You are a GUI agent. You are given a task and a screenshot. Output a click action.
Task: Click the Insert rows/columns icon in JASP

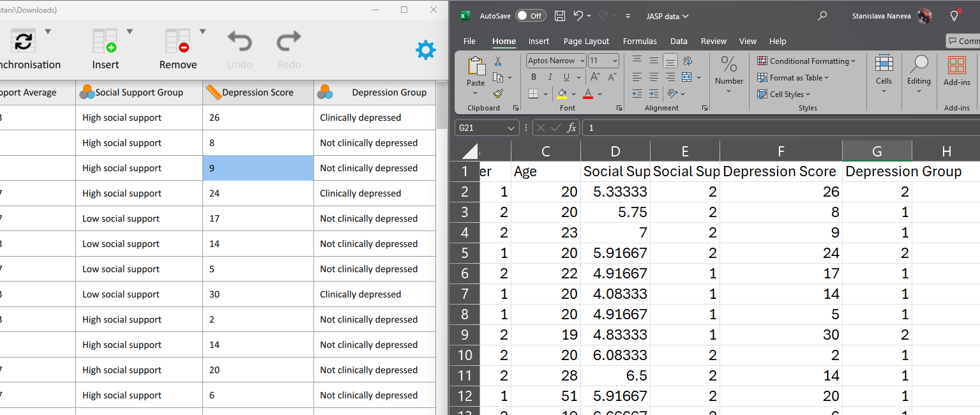coord(105,41)
